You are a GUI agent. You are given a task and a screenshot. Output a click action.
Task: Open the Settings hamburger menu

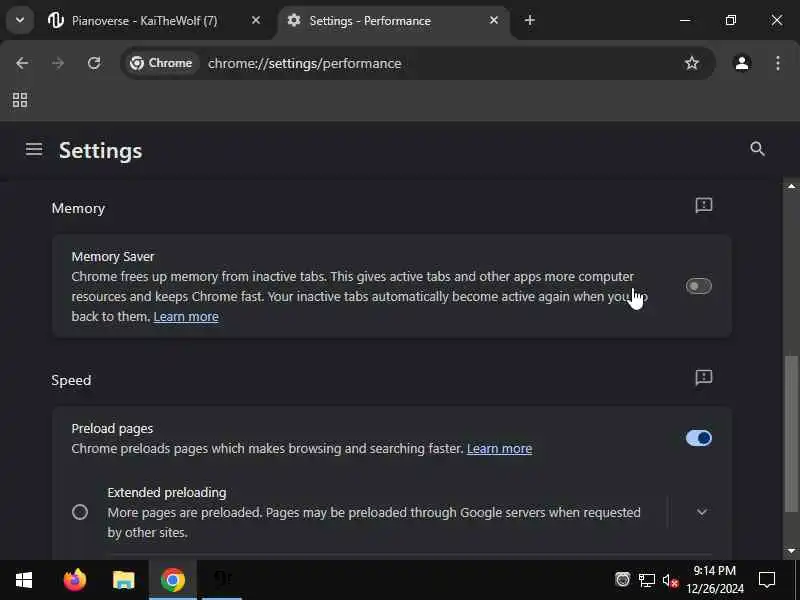coord(34,149)
